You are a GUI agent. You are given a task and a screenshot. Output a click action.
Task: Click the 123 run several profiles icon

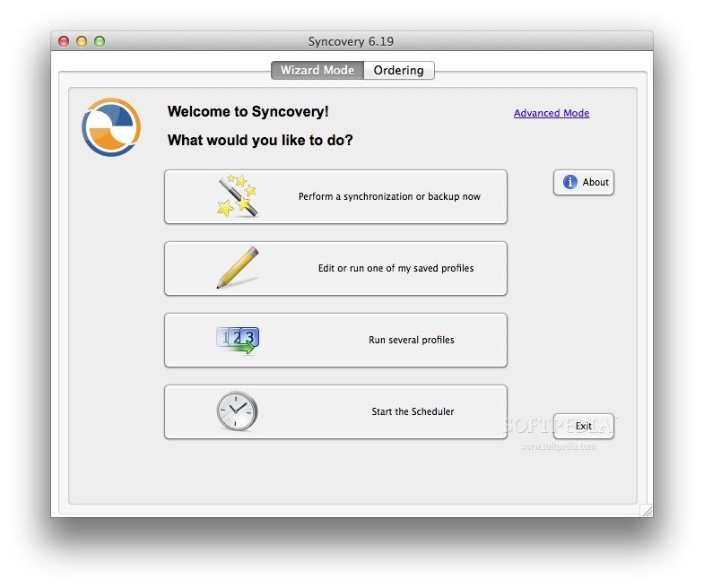(238, 340)
